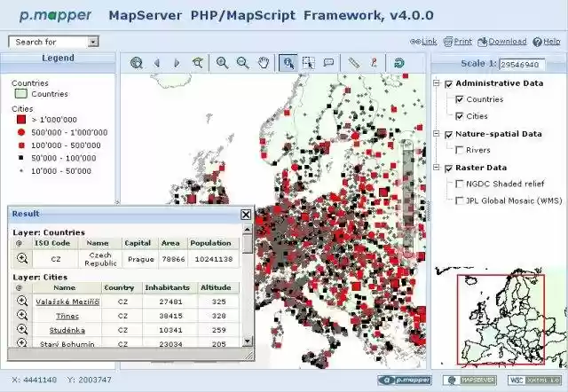Enable the Rivers layer checkbox
The height and width of the screenshot is (392, 568).
[x=460, y=150]
